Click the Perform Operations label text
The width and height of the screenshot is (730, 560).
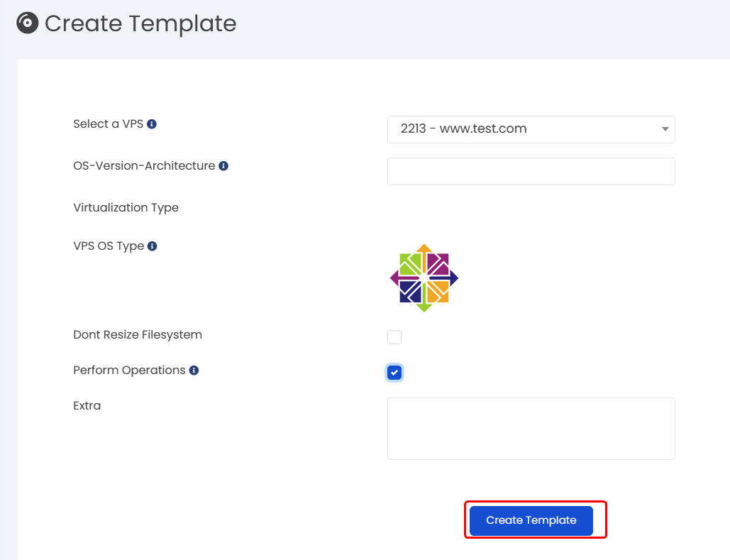pos(129,370)
